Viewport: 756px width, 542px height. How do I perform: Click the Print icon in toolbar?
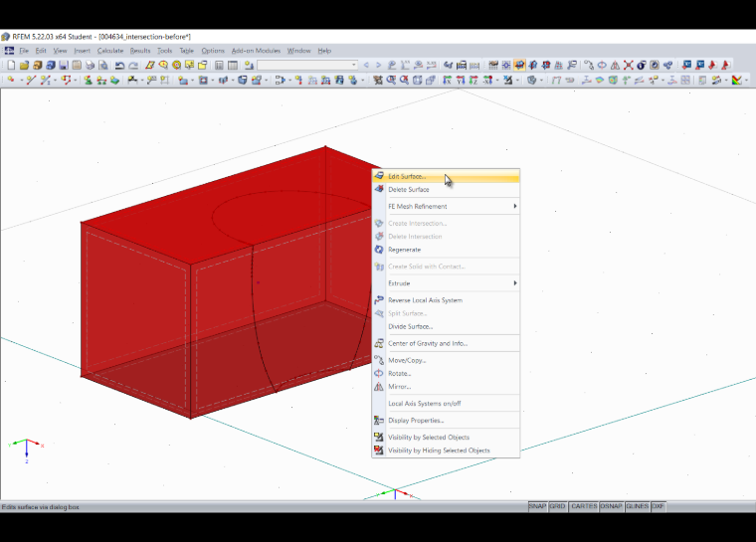coord(90,65)
